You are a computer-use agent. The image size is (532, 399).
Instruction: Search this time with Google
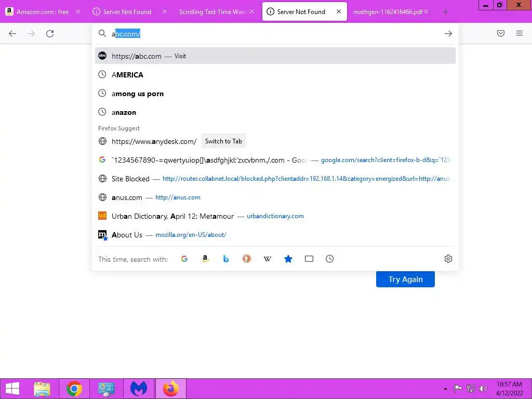pos(184,259)
